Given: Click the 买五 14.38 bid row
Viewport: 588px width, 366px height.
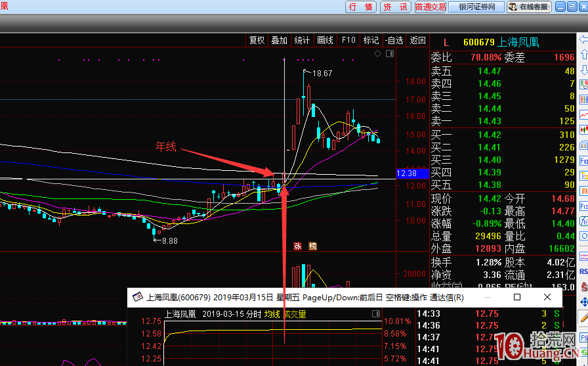Looking at the screenshot, I should pyautogui.click(x=503, y=185).
